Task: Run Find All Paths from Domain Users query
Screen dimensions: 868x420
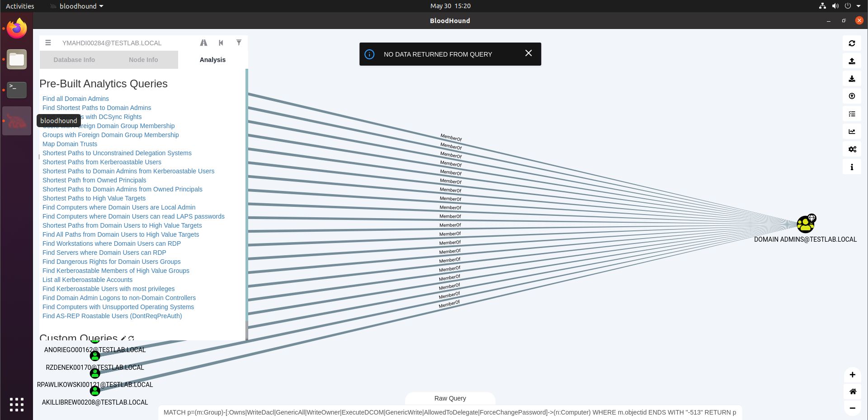Action: click(121, 234)
